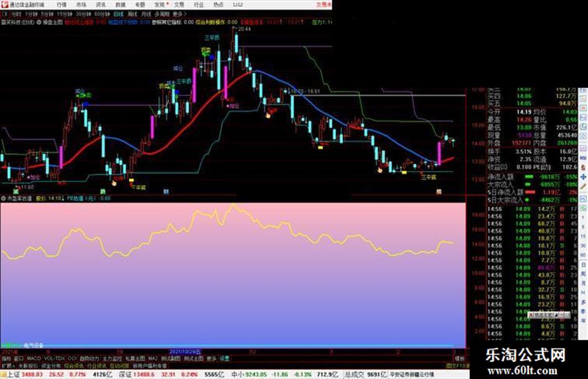This screenshot has width=588, height=379.
Task: Select the 多周期 multi-period view
Action: coord(162,14)
